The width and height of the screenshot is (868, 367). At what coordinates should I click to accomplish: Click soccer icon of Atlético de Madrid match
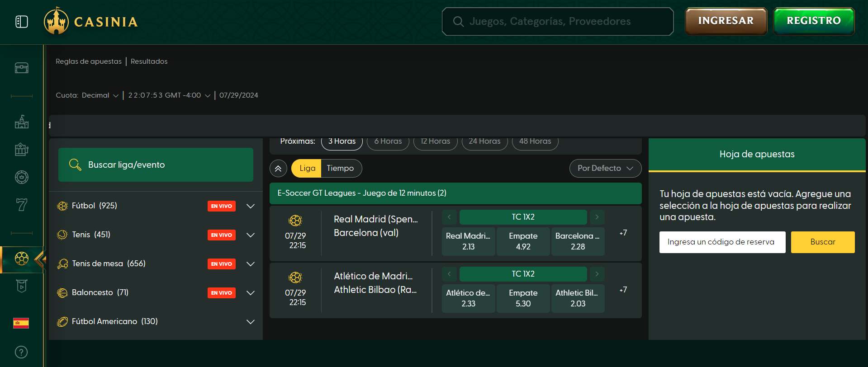[295, 278]
